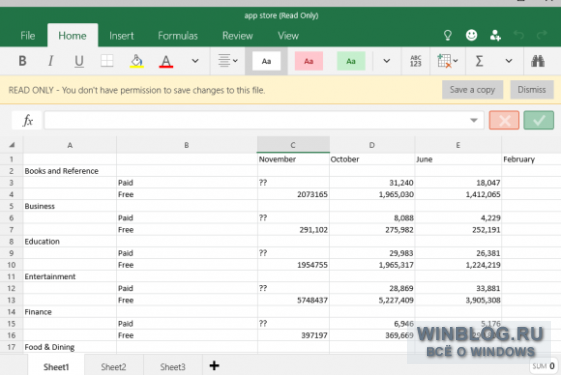Select column D header
561x375 pixels.
[x=372, y=145]
